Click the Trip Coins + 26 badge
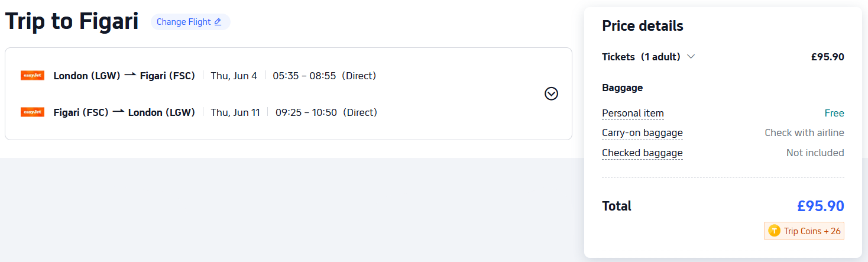This screenshot has width=868, height=262. click(x=804, y=231)
